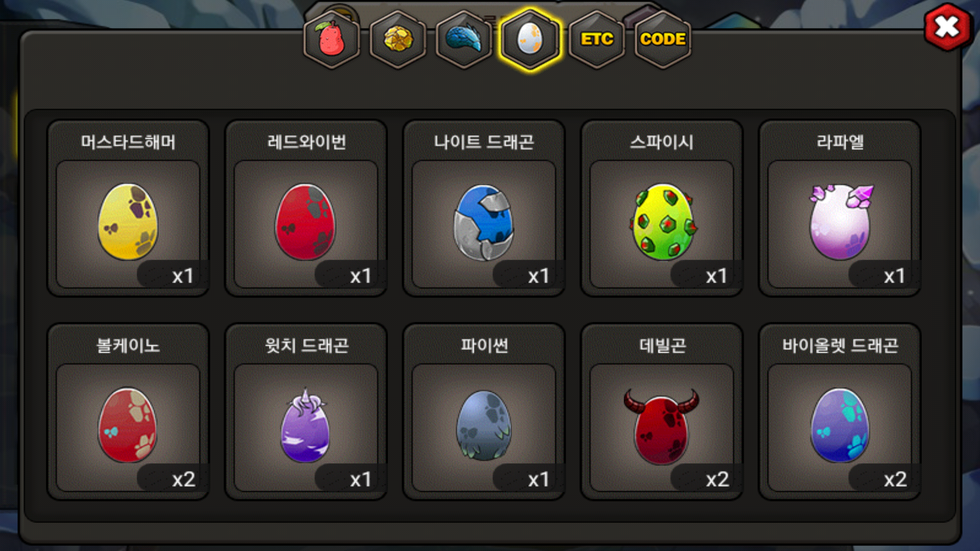Select the green spiked 스파이시 egg

[663, 222]
